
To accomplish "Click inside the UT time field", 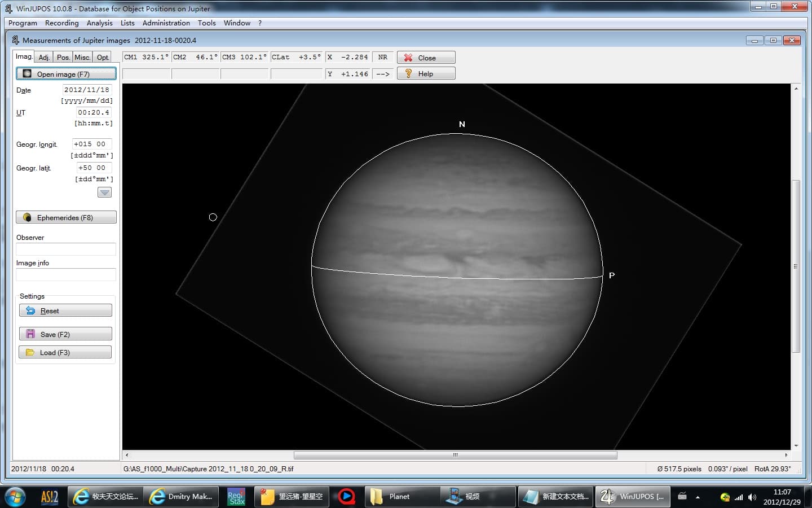I will [93, 112].
